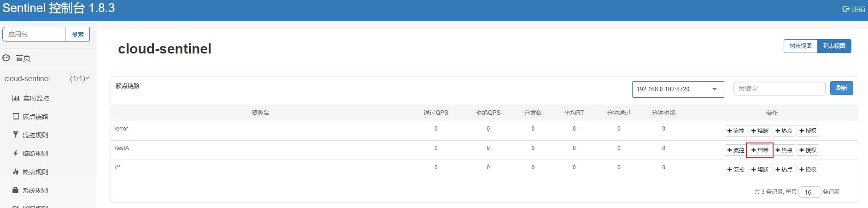Click the page size field showing 16

click(810, 192)
